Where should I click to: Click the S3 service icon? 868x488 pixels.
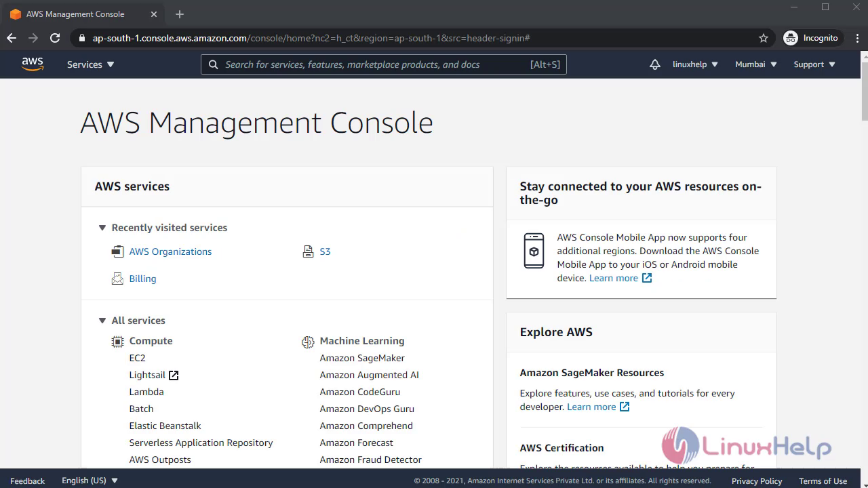pos(308,251)
